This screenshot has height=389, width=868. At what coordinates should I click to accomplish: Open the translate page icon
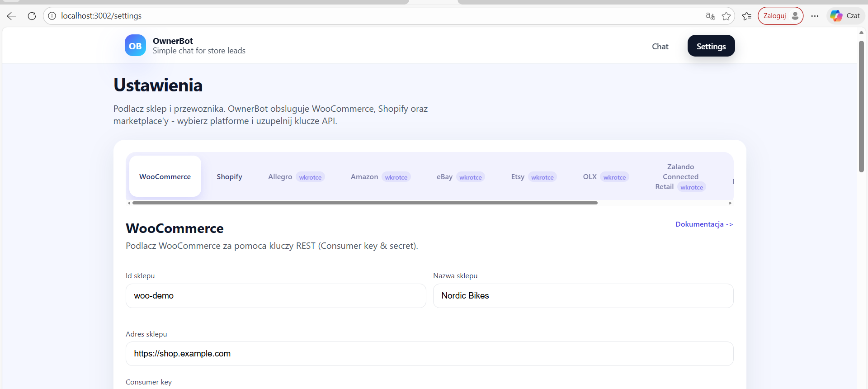710,16
